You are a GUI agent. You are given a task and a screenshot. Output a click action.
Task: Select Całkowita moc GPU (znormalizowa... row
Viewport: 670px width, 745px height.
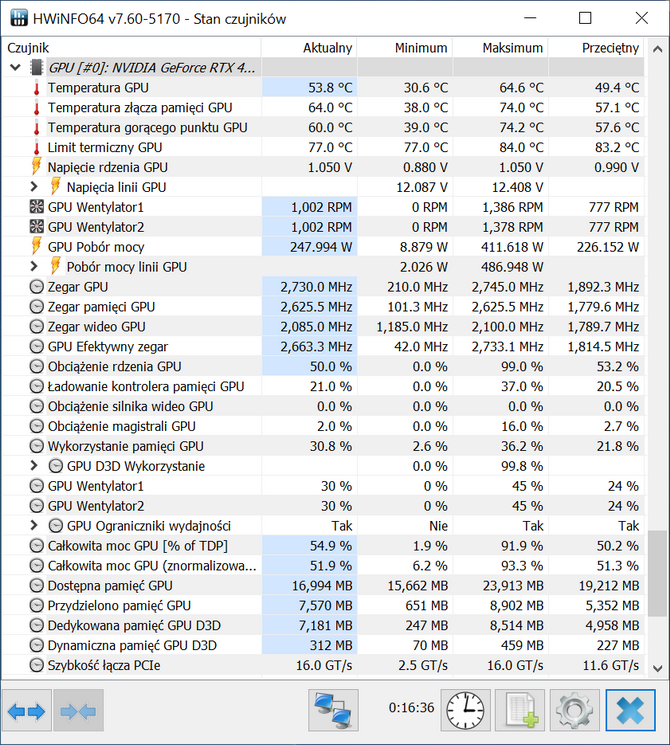pyautogui.click(x=323, y=566)
